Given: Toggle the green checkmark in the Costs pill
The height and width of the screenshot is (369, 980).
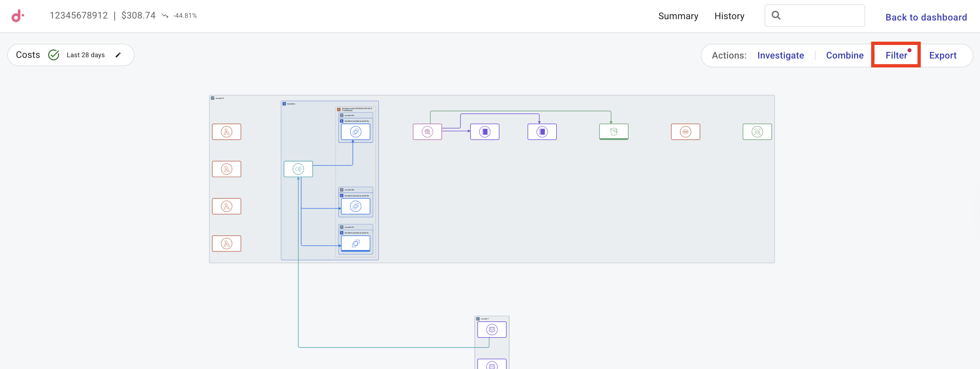Looking at the screenshot, I should pyautogui.click(x=54, y=55).
